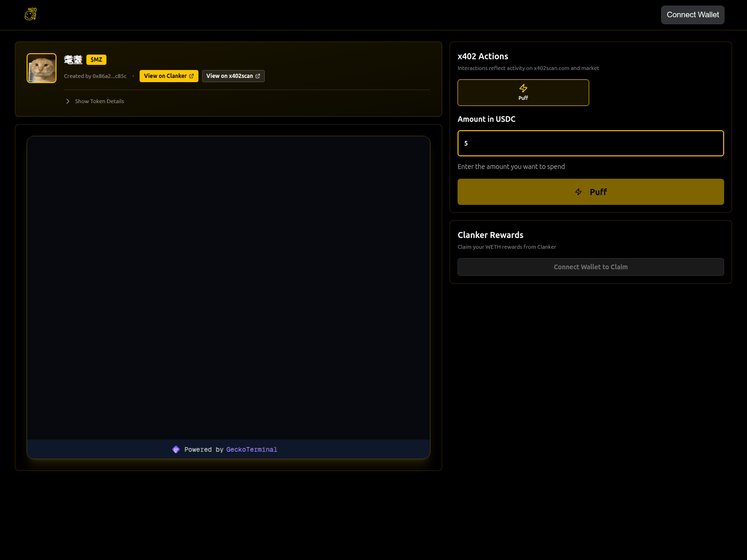Click external link icon on View on x402scan
Screen dimensions: 747x560
tap(258, 76)
